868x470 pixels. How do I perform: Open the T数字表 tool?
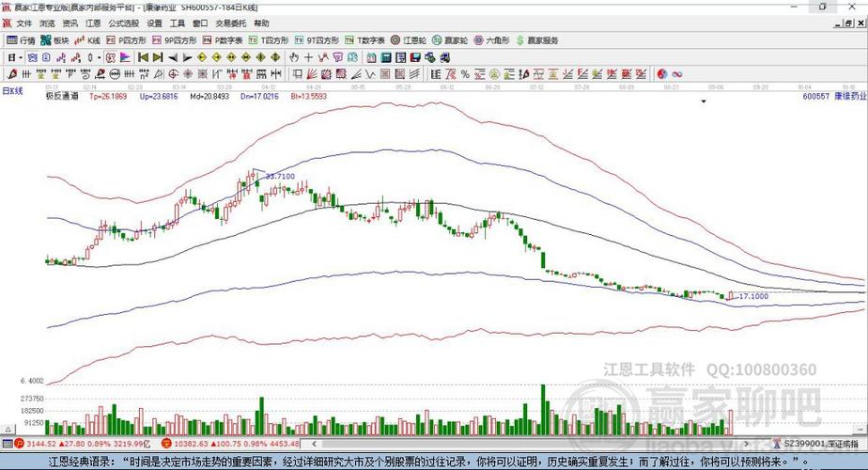[x=364, y=40]
